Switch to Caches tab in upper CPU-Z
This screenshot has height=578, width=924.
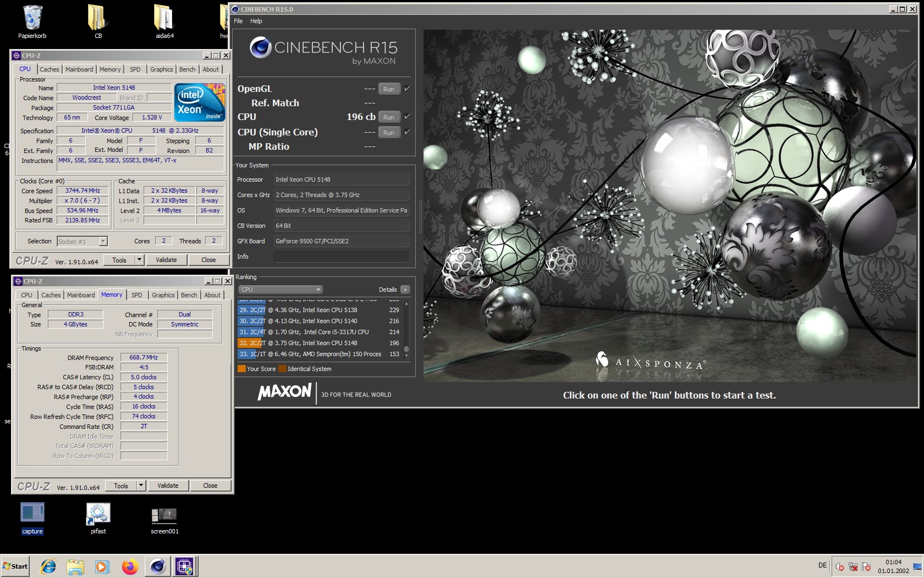coord(49,69)
